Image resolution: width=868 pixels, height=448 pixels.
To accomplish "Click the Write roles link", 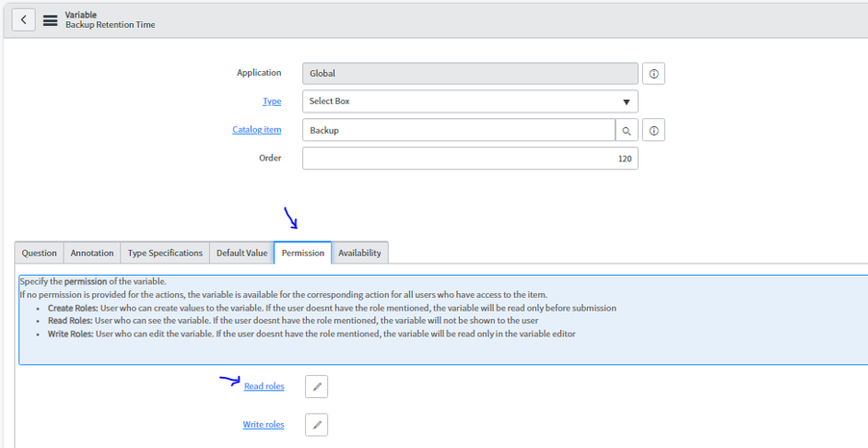I will (x=264, y=424).
